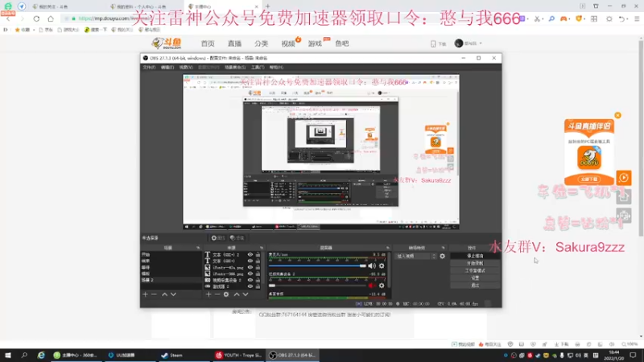Adjust the first mixer channel volume slider
Screen dimensions: 644x362
[317, 266]
